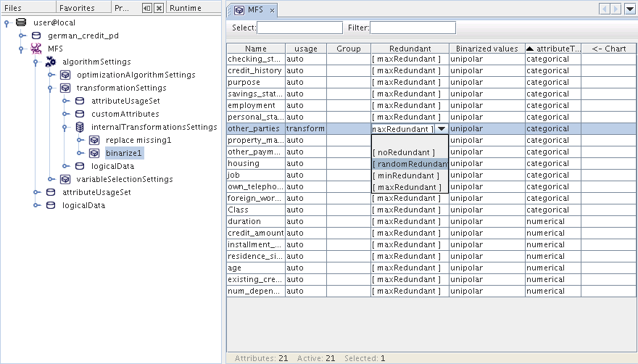Image resolution: width=638 pixels, height=364 pixels.
Task: Open the Redundant dropdown arrow for other_parties
Action: (441, 128)
